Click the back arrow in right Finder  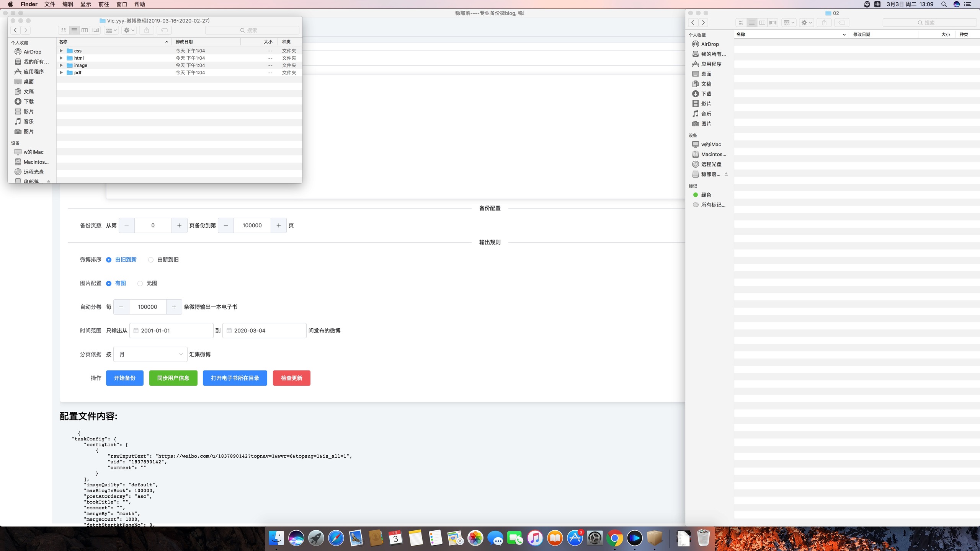(x=693, y=23)
